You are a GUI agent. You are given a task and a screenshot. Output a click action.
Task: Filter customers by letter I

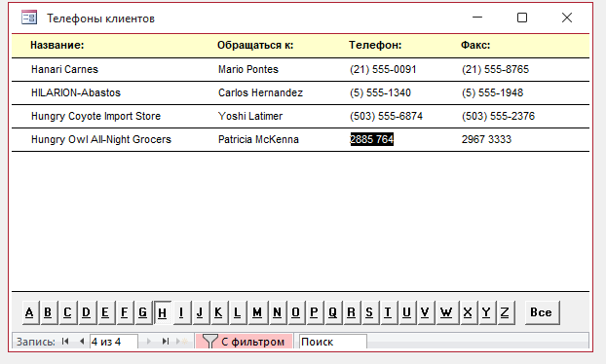coord(181,312)
